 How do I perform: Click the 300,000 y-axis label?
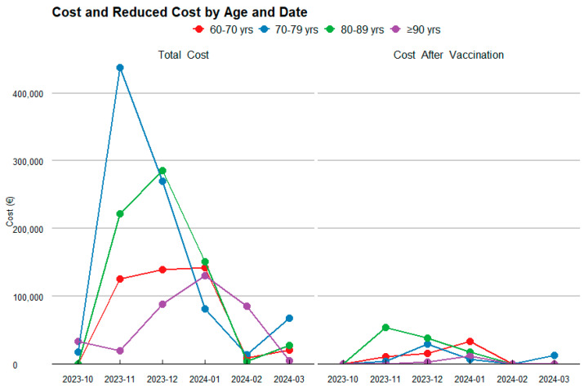click(28, 162)
